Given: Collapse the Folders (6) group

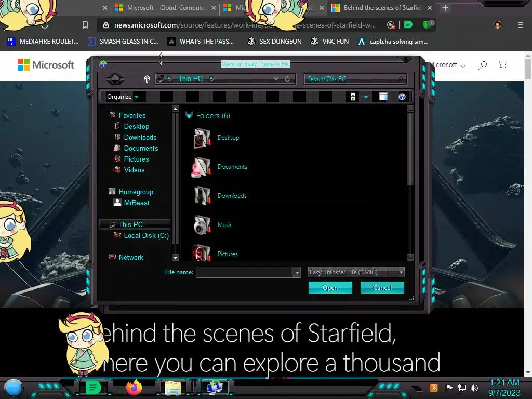Looking at the screenshot, I should pos(189,115).
